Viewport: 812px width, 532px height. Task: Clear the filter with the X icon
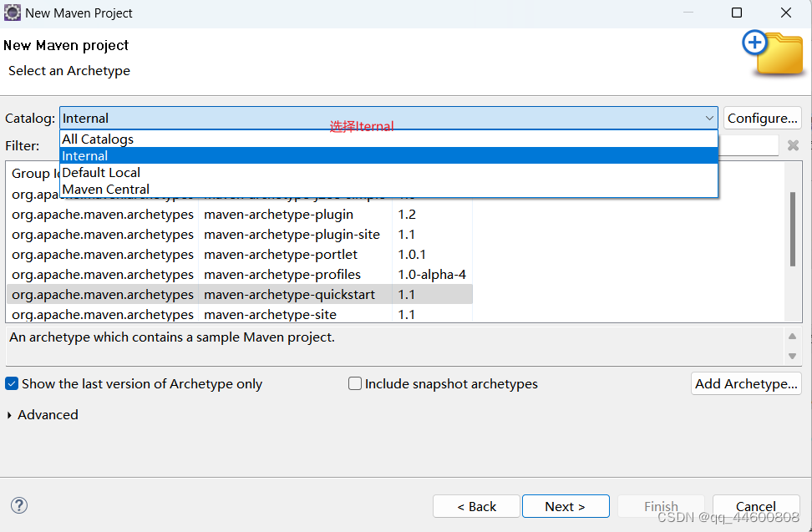coord(793,145)
